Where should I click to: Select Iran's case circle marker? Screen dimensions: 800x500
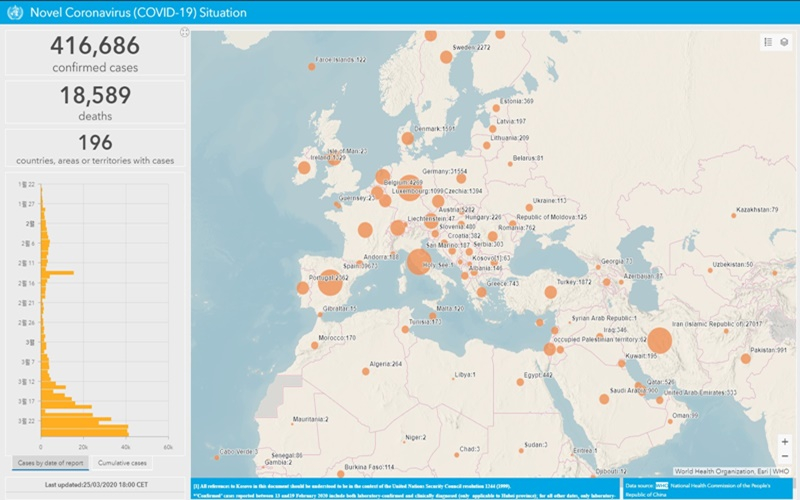tap(660, 341)
